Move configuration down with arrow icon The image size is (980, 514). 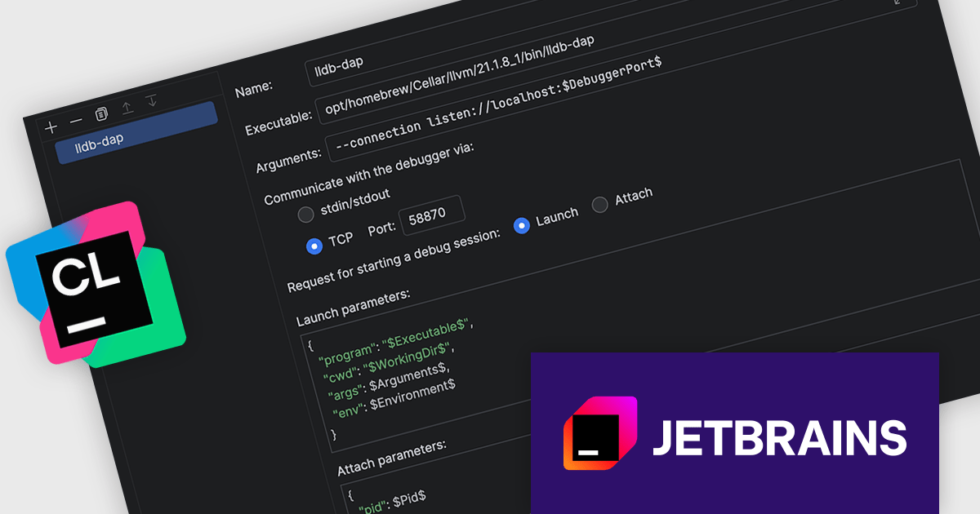(x=151, y=100)
